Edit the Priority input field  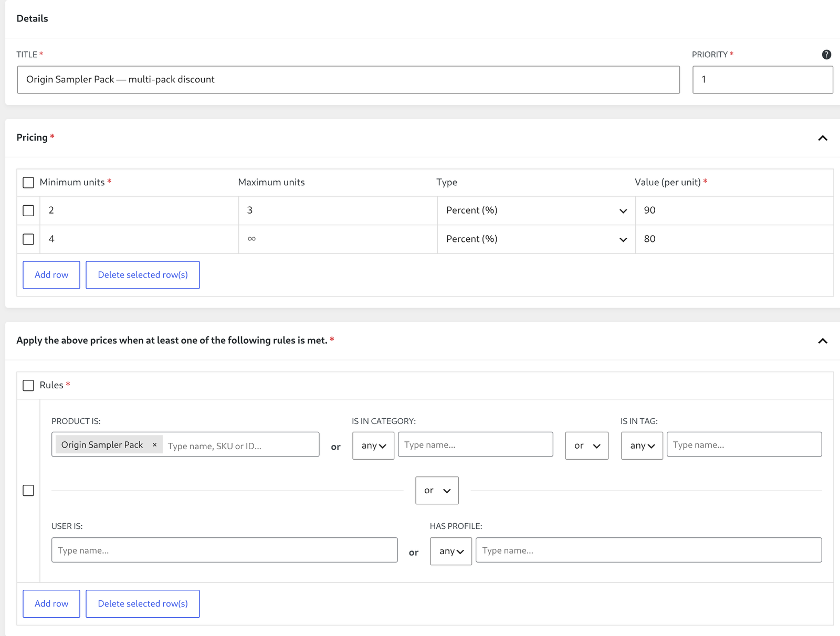point(763,80)
